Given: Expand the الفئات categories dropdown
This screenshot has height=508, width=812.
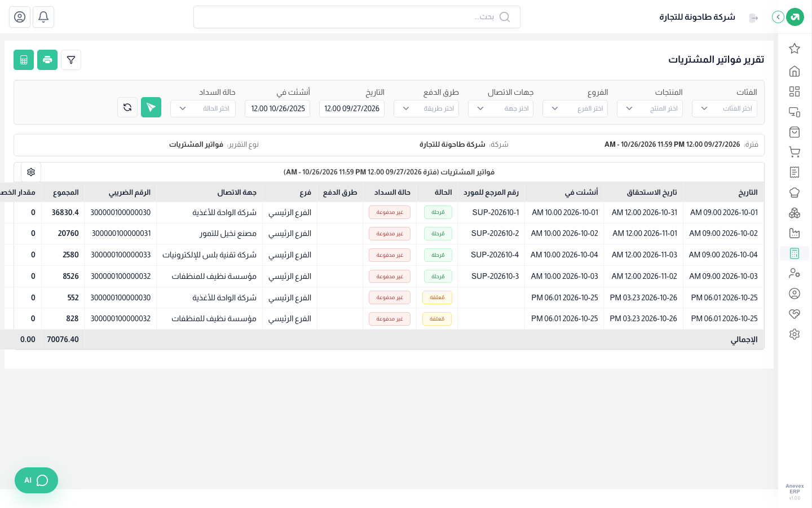Looking at the screenshot, I should tap(725, 108).
